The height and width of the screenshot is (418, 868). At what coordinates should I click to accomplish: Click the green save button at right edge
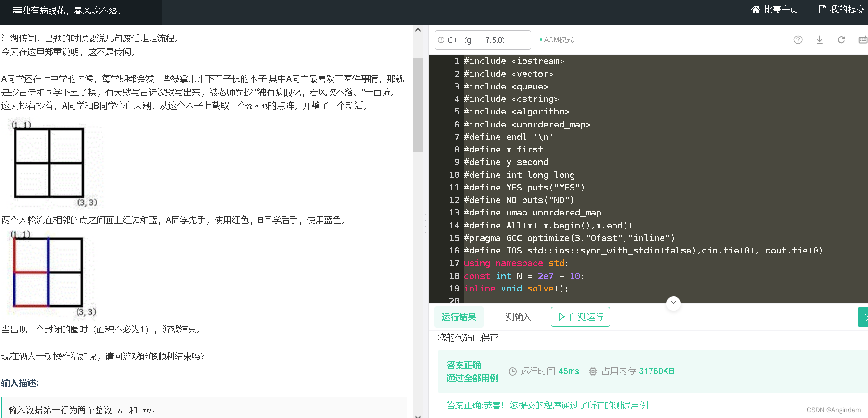pyautogui.click(x=863, y=317)
